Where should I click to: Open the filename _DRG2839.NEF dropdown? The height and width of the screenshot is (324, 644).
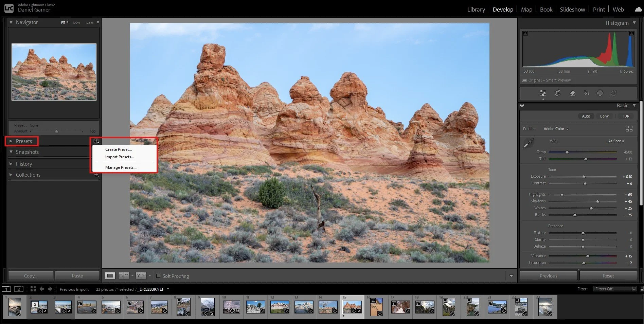[154, 289]
